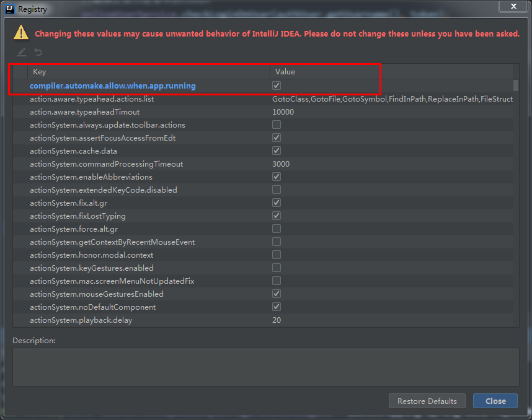Select actionSystem.enableAbbreviations key text
The width and height of the screenshot is (532, 420).
coord(91,177)
